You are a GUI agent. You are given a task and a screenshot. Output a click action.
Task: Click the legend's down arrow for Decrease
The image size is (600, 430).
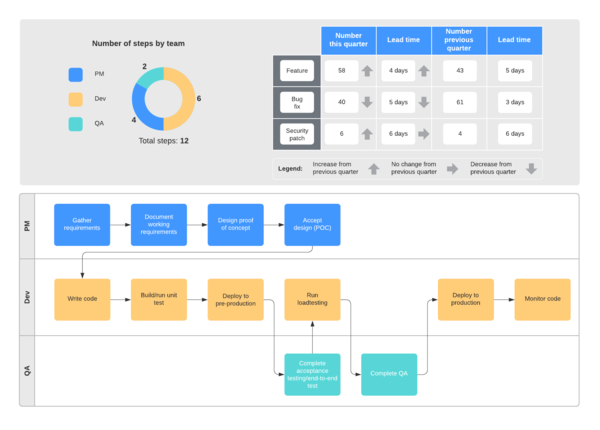click(x=531, y=168)
